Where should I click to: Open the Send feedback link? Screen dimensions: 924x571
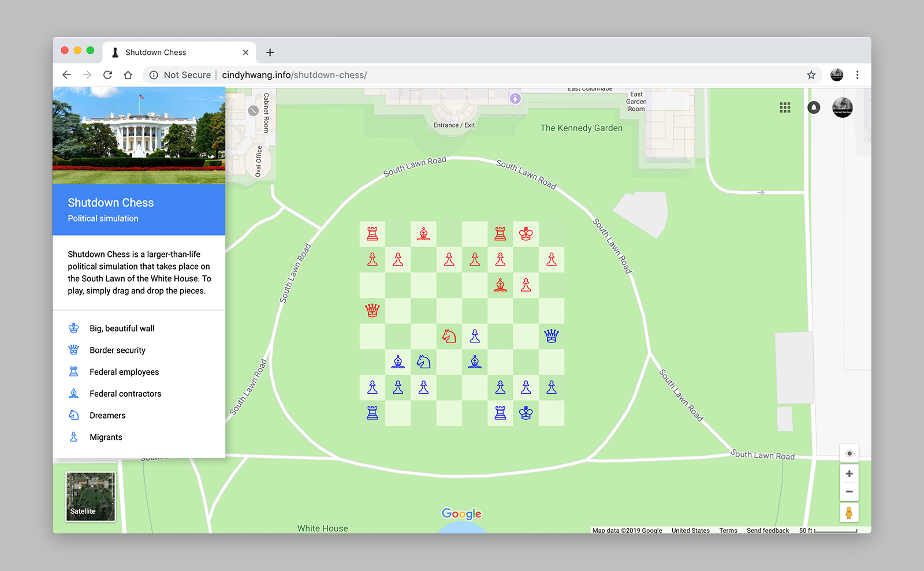767,531
